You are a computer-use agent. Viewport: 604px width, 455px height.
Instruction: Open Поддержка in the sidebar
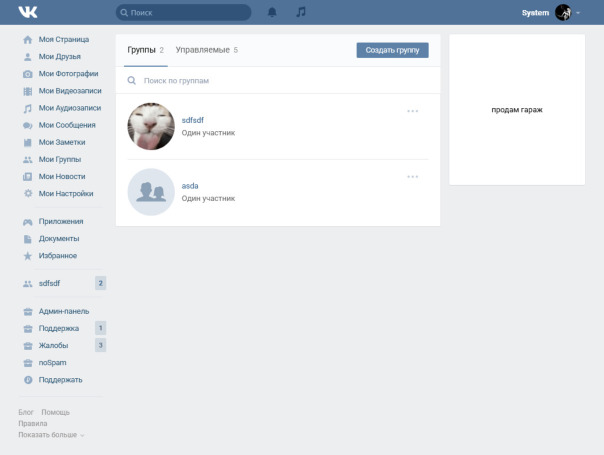59,328
